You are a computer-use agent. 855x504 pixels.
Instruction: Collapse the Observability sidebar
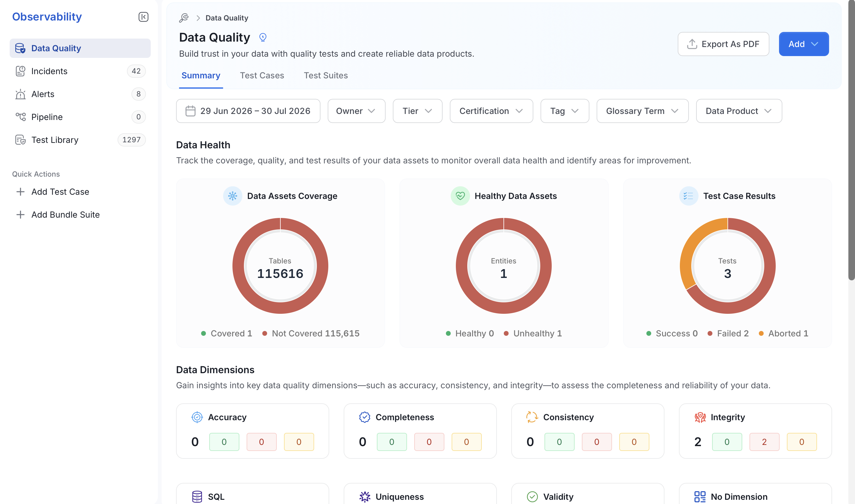[x=143, y=17]
